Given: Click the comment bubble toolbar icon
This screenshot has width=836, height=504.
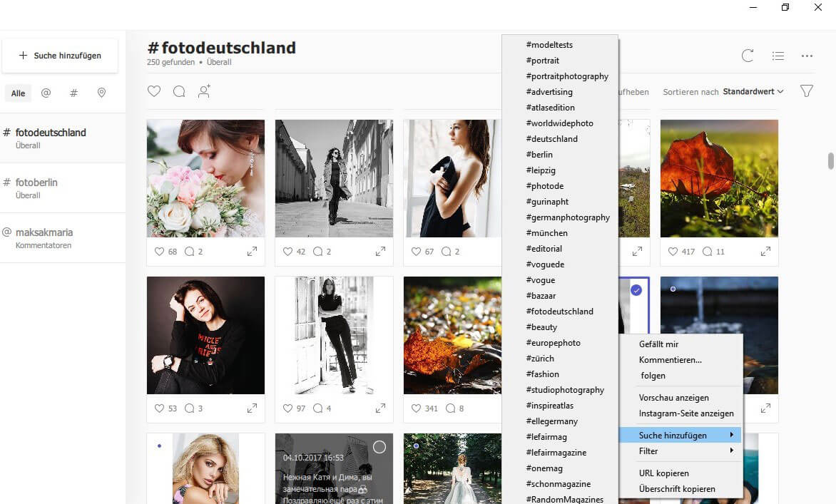Looking at the screenshot, I should 179,91.
